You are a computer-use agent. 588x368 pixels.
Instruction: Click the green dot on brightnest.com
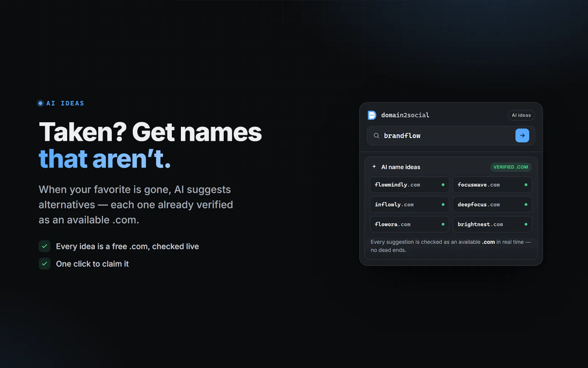coord(526,224)
